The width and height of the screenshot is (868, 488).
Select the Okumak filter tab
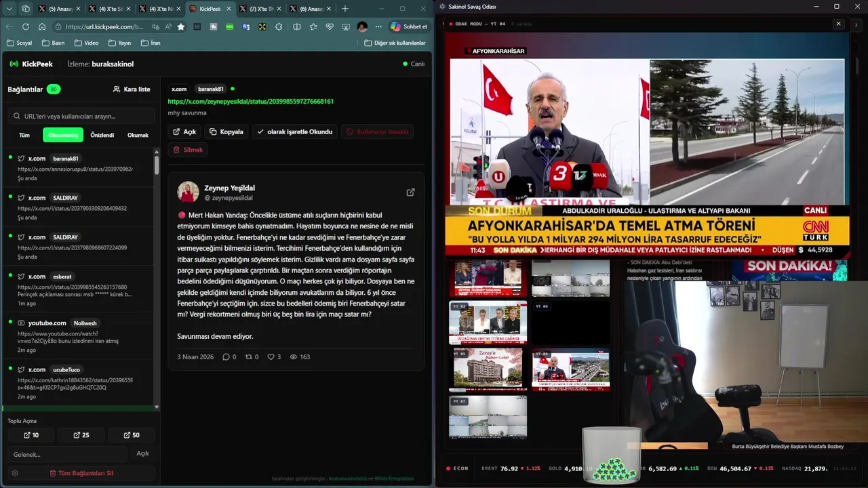click(x=138, y=135)
